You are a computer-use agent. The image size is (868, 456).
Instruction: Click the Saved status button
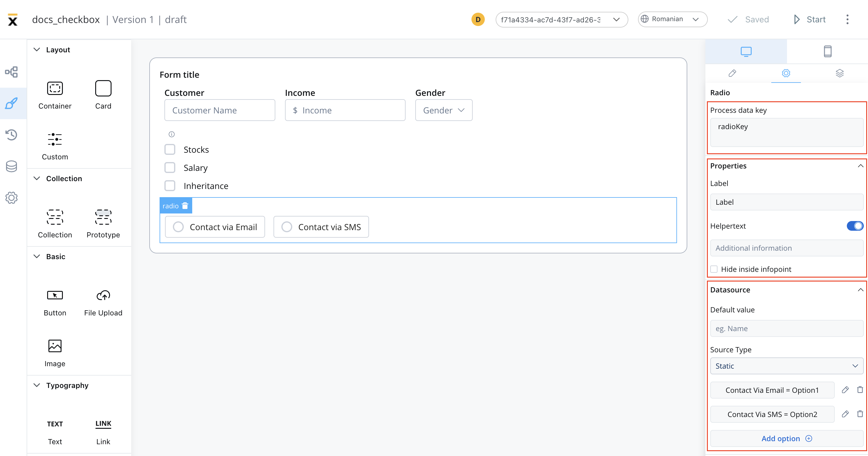tap(748, 20)
